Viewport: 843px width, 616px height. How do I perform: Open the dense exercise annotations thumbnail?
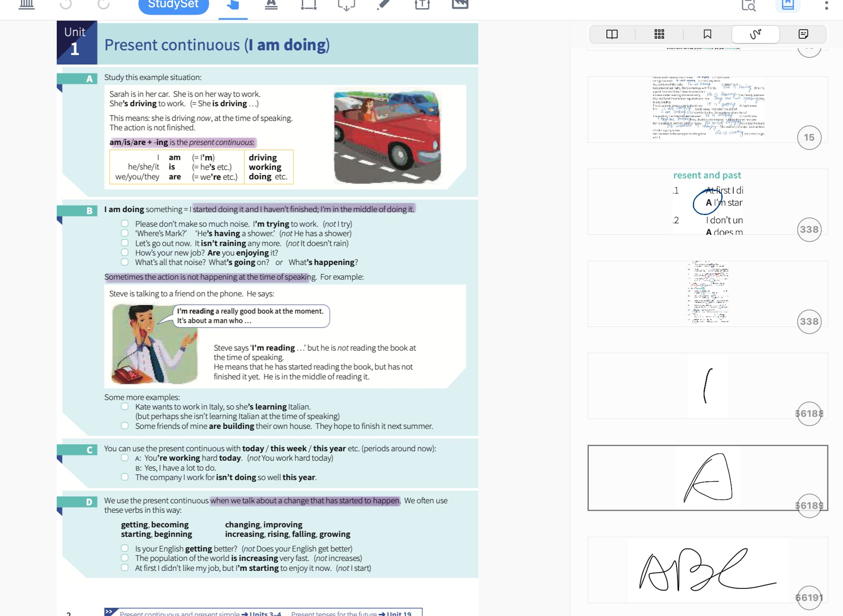(708, 294)
